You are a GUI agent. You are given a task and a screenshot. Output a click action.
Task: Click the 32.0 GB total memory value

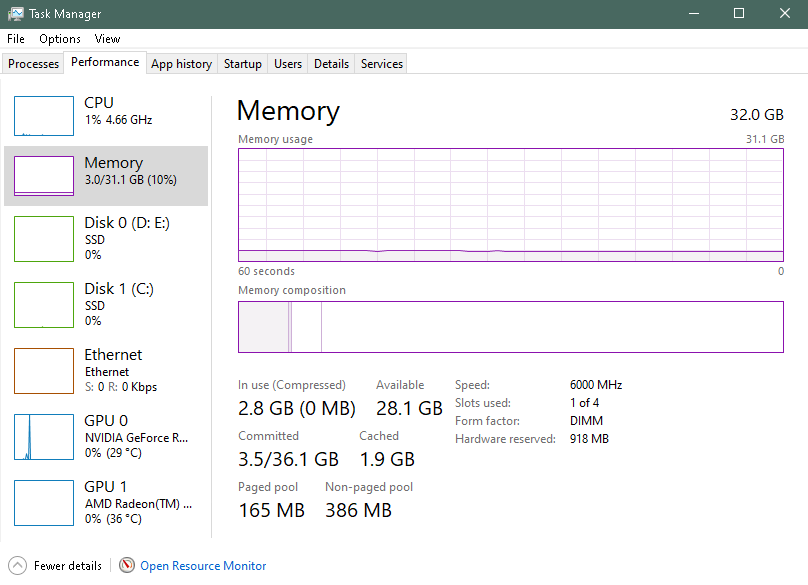pos(756,114)
